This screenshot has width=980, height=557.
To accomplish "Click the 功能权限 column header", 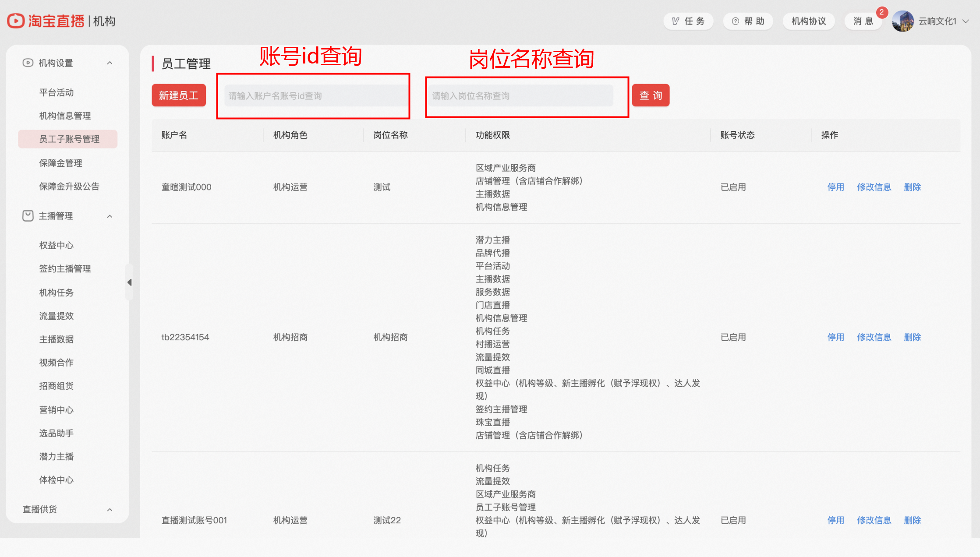I will 493,135.
